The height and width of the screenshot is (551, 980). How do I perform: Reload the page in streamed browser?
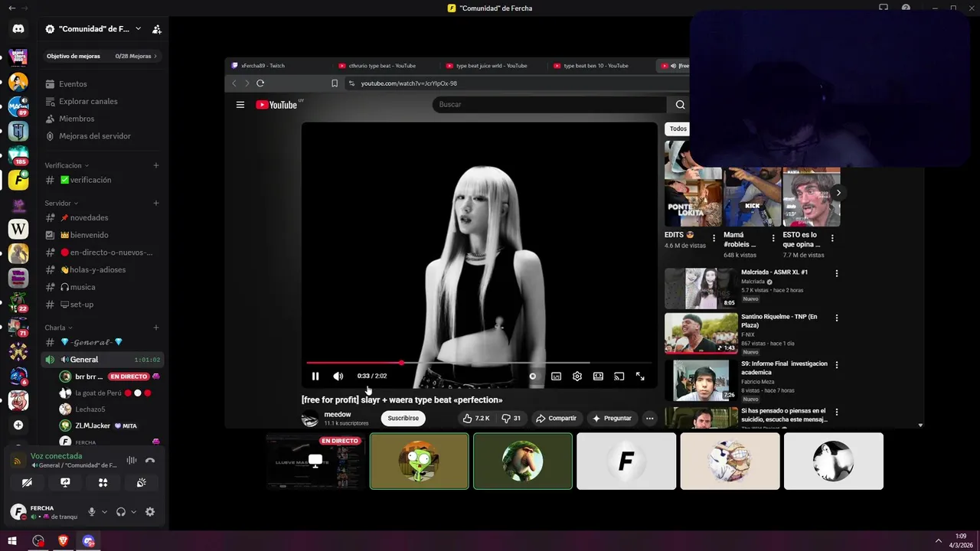coord(260,83)
